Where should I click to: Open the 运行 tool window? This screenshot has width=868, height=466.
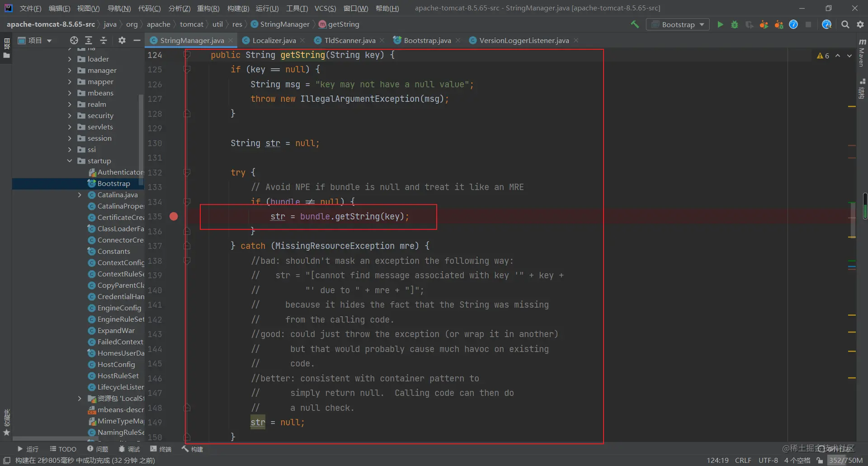[x=28, y=449]
